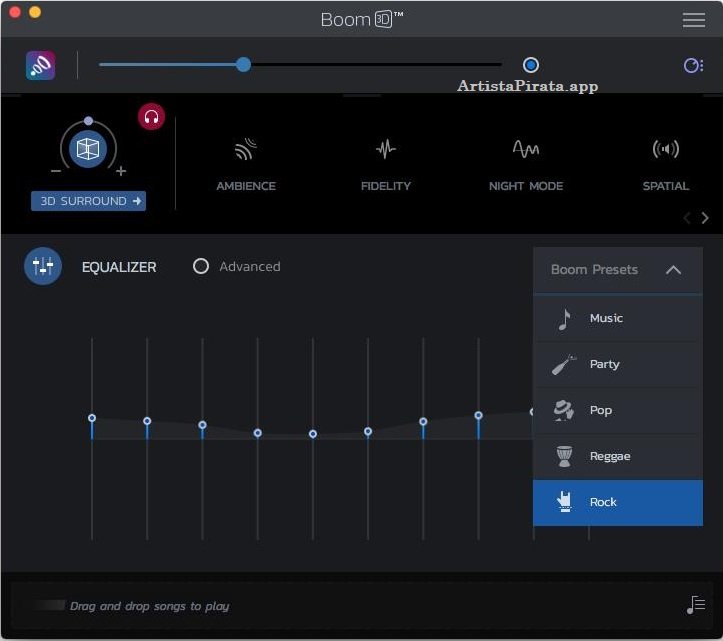Go to next effects page arrow
This screenshot has width=723, height=641.
tap(705, 218)
